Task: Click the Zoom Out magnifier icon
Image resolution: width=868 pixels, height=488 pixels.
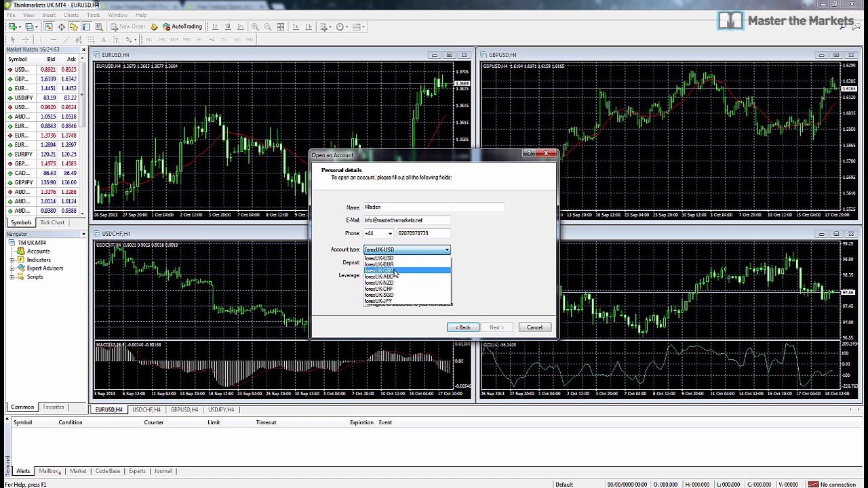Action: click(x=268, y=27)
